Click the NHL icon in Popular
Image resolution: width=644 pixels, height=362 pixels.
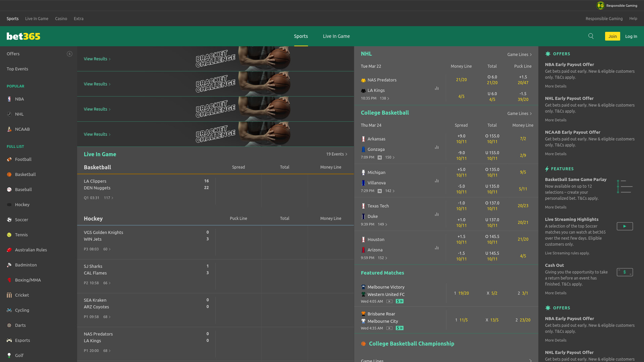tap(9, 114)
